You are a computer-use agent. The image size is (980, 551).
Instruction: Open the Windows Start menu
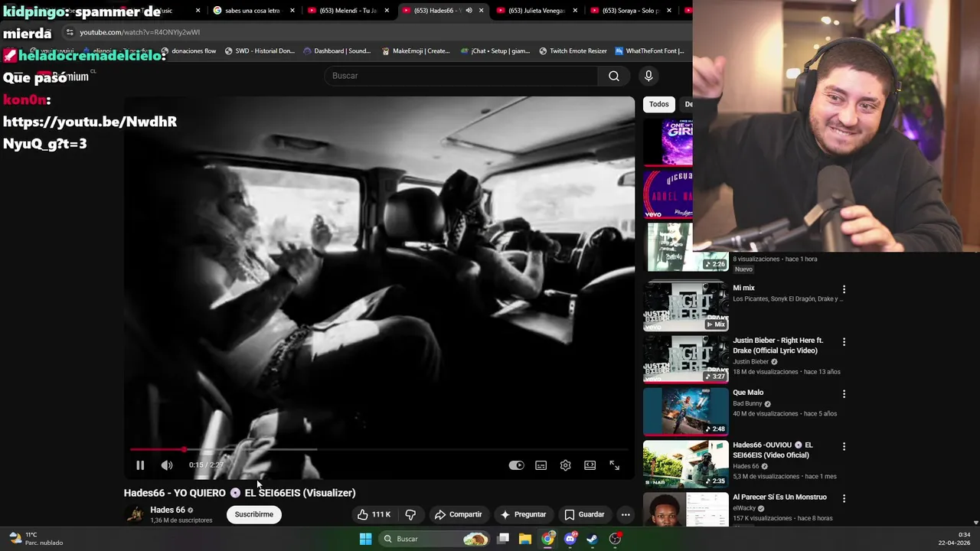[366, 539]
